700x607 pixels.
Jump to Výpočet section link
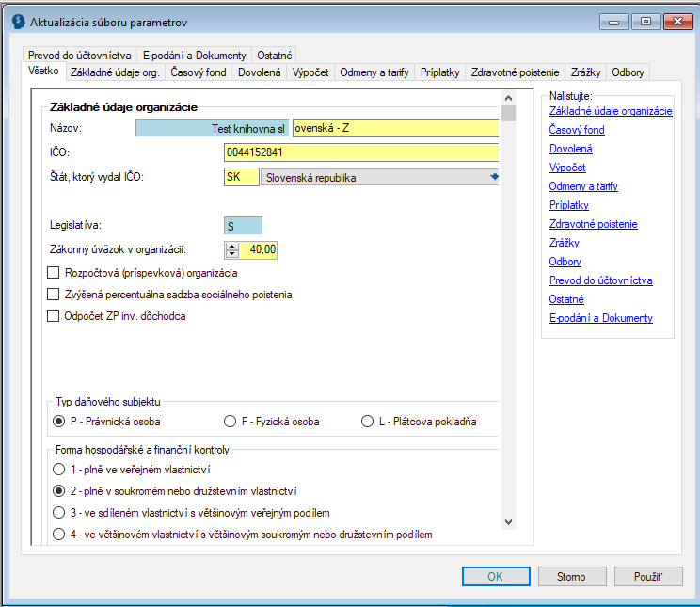(567, 168)
